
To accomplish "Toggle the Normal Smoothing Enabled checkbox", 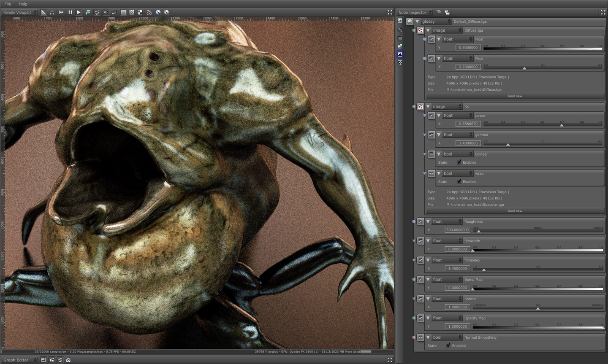I will coord(448,345).
